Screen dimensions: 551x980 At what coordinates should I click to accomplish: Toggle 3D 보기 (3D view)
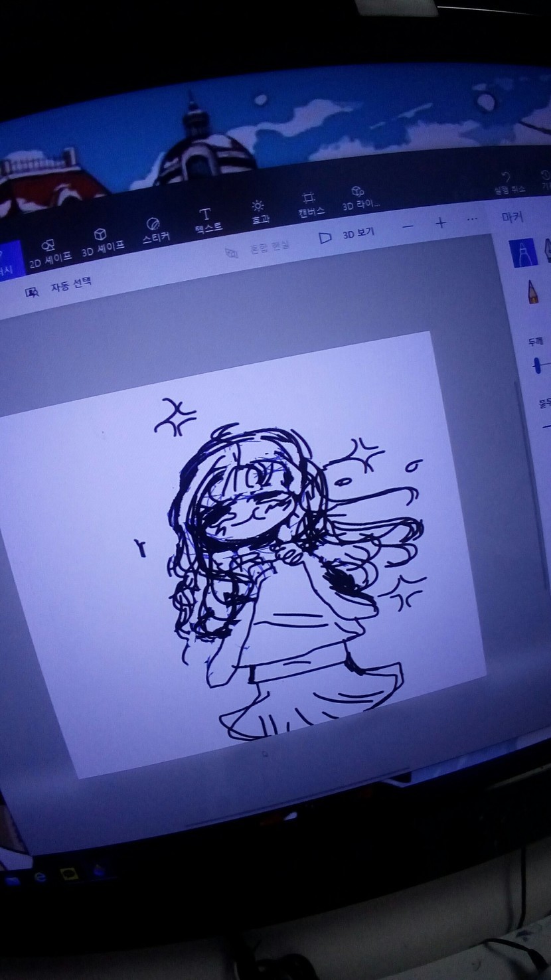(347, 235)
